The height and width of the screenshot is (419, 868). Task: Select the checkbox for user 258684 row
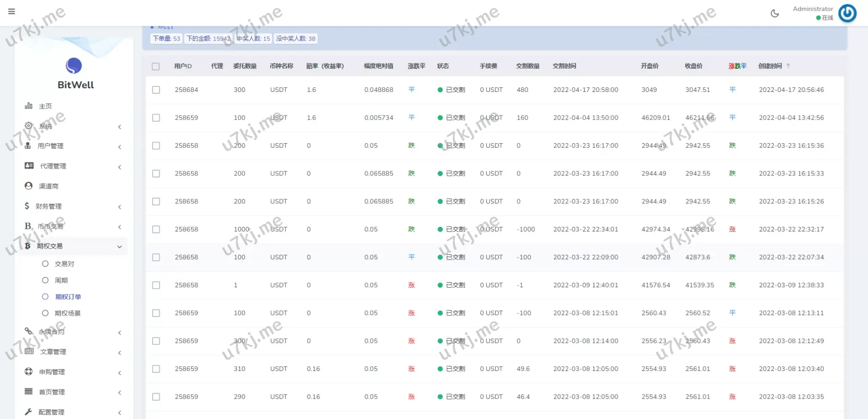coord(156,90)
